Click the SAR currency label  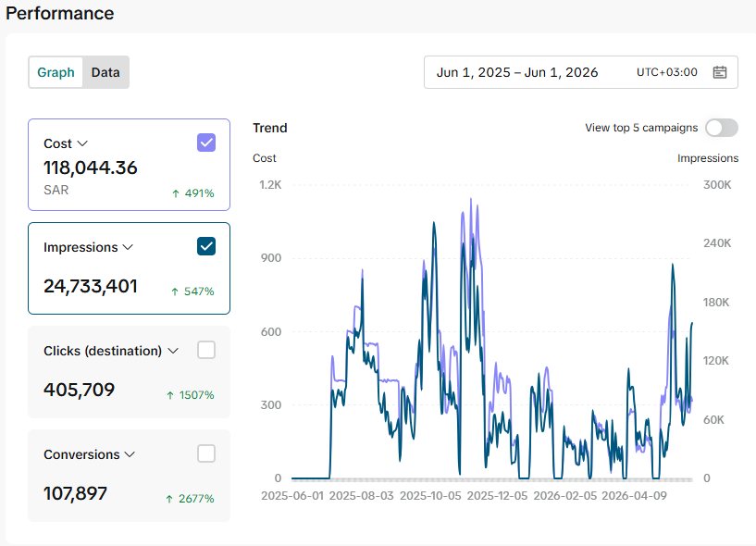pyautogui.click(x=56, y=190)
